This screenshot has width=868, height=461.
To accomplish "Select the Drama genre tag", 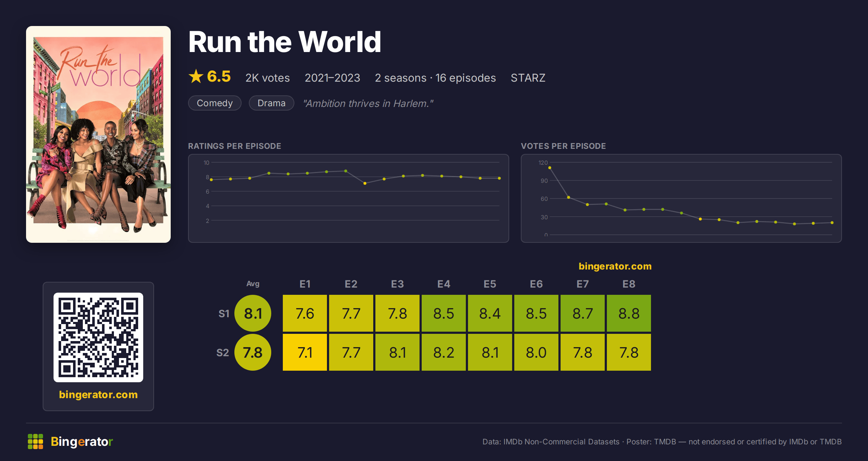I will coord(272,103).
